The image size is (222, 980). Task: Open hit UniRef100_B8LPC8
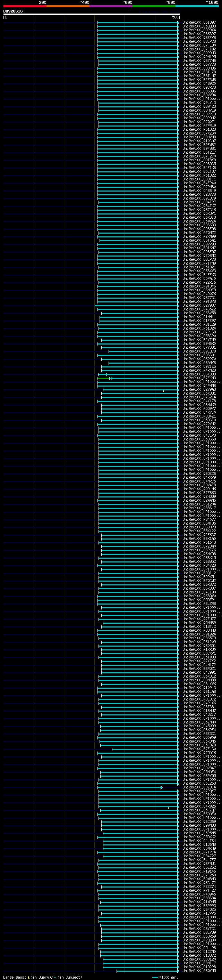coord(199,41)
